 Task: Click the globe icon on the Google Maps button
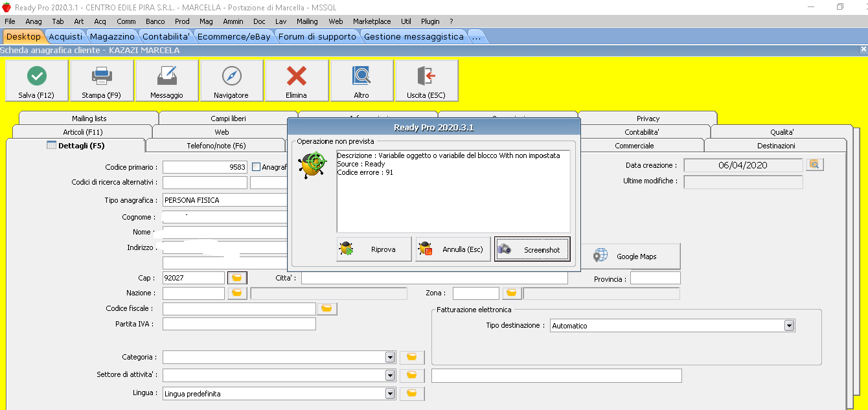600,256
